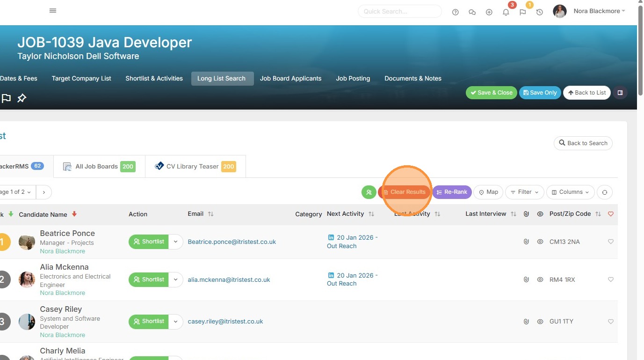Click the favourites heart column header
The height and width of the screenshot is (360, 644).
click(610, 214)
